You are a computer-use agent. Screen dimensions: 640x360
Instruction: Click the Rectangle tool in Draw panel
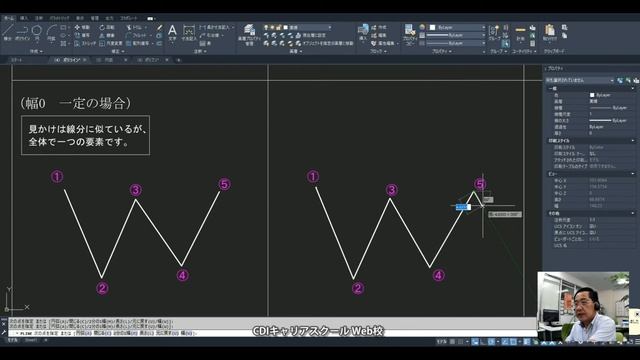click(64, 27)
